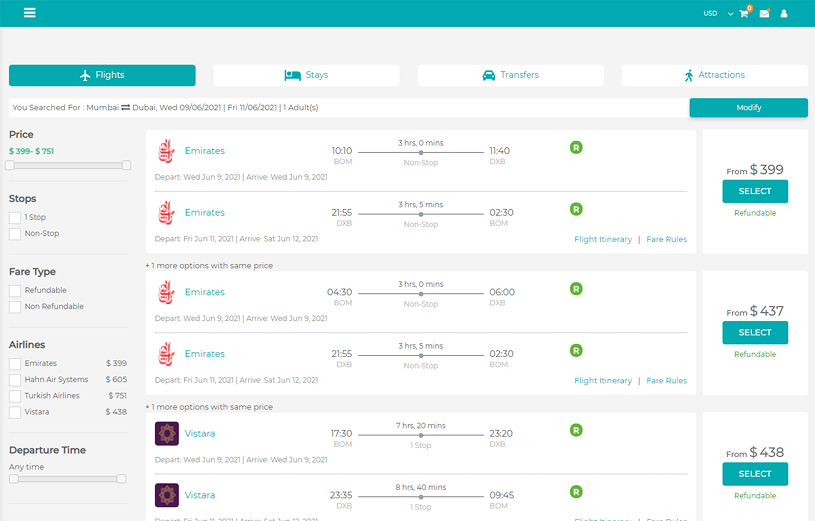Click Refundable label under $399 Select

(x=755, y=213)
